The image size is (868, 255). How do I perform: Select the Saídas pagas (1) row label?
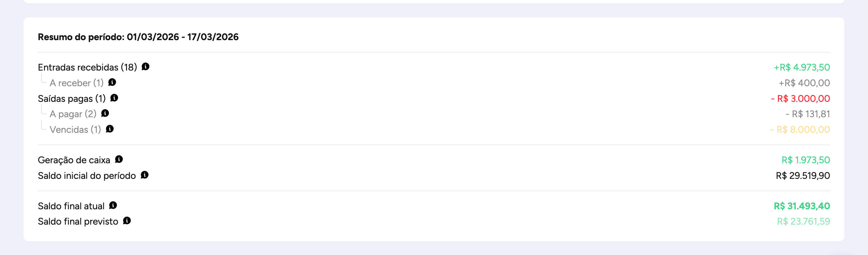pyautogui.click(x=72, y=99)
